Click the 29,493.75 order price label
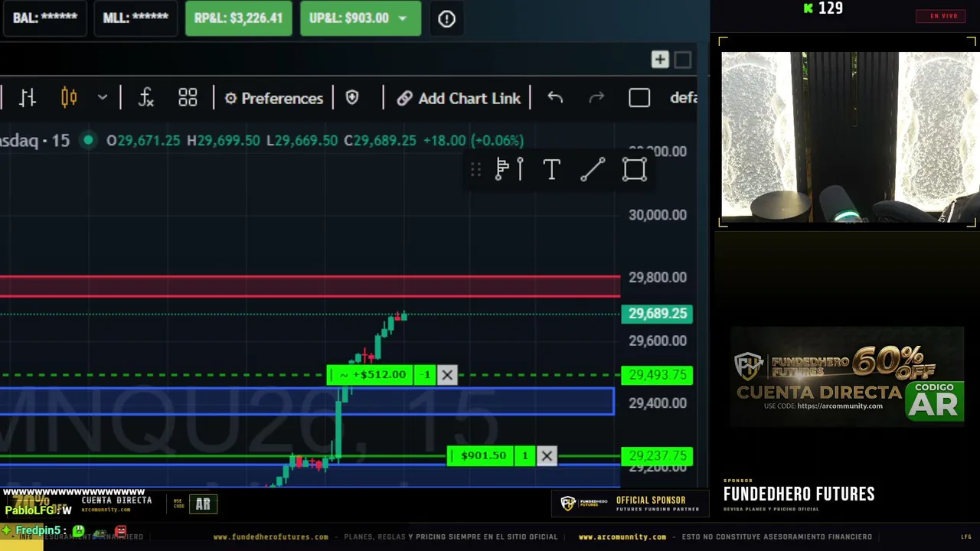The height and width of the screenshot is (551, 980). pos(657,375)
